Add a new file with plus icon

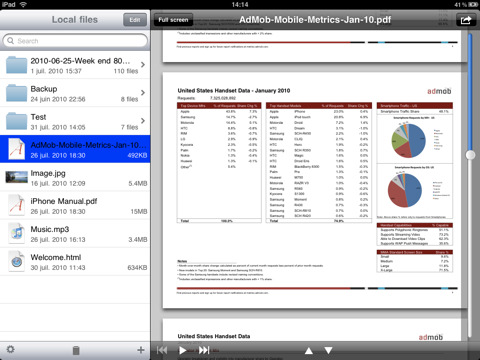click(141, 350)
